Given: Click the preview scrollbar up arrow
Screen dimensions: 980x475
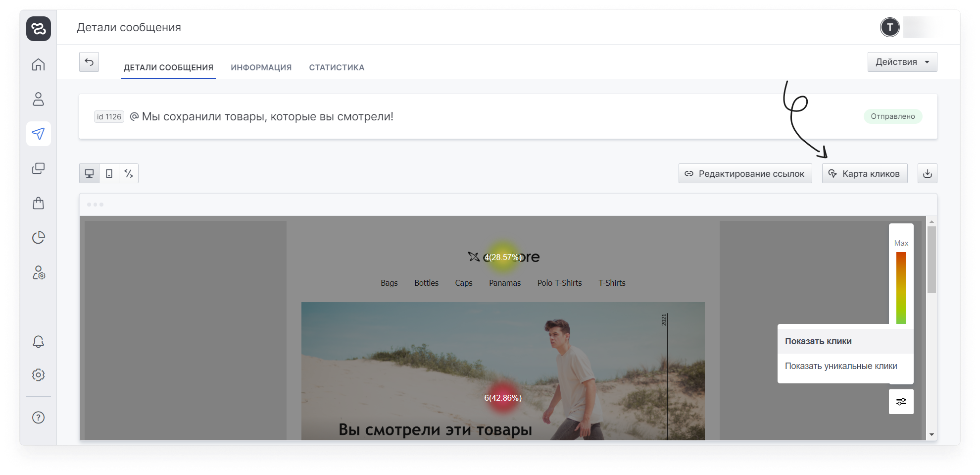Looking at the screenshot, I should click(931, 222).
